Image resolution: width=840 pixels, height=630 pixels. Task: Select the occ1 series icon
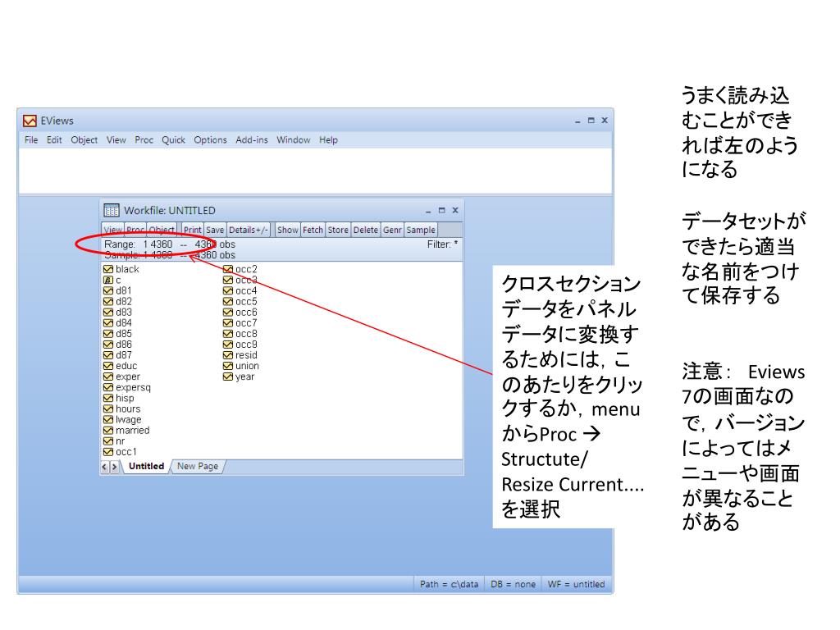[108, 452]
